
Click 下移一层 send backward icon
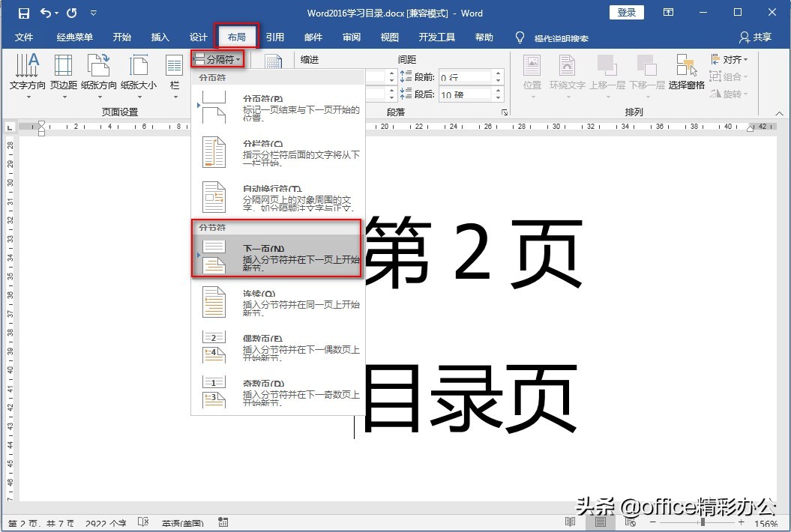pos(647,76)
